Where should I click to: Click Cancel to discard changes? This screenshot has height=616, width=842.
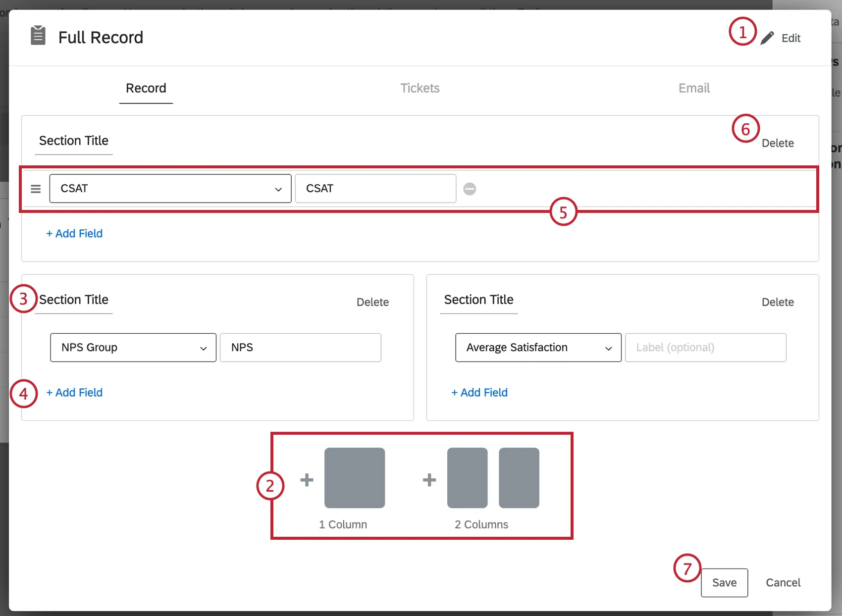tap(783, 583)
